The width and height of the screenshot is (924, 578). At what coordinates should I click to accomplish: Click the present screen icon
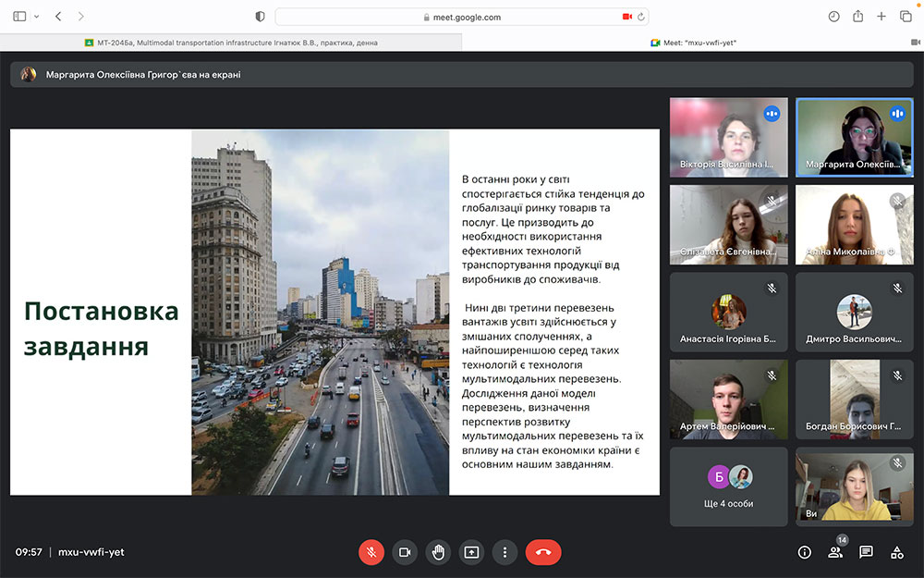[x=471, y=552]
